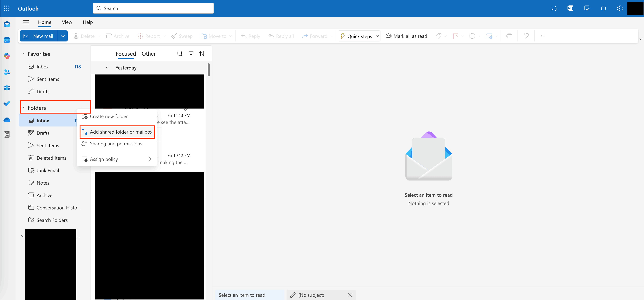The height and width of the screenshot is (300, 644).
Task: Click the Archive button in ribbon
Action: [117, 36]
